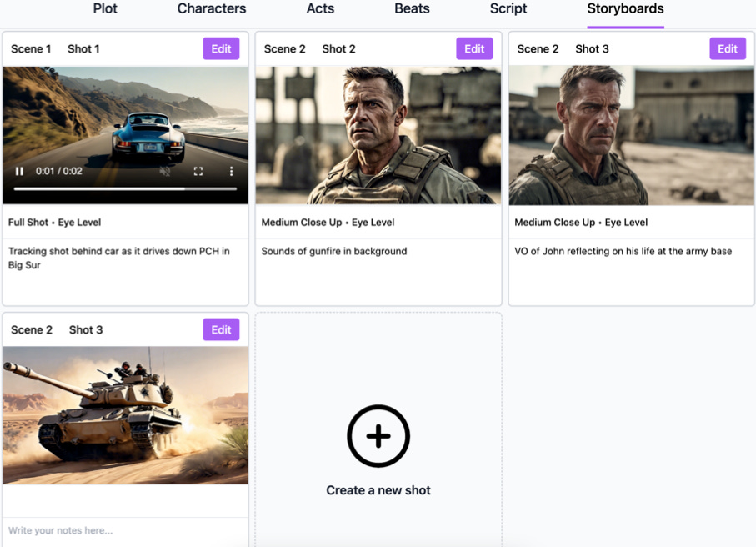Edit the tank shot card
The height and width of the screenshot is (547, 756).
(221, 330)
